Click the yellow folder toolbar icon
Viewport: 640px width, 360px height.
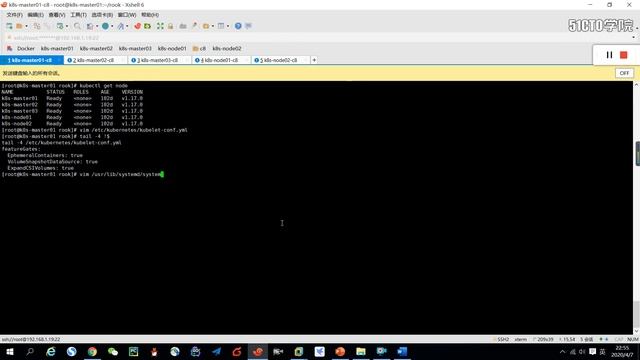tap(206, 26)
